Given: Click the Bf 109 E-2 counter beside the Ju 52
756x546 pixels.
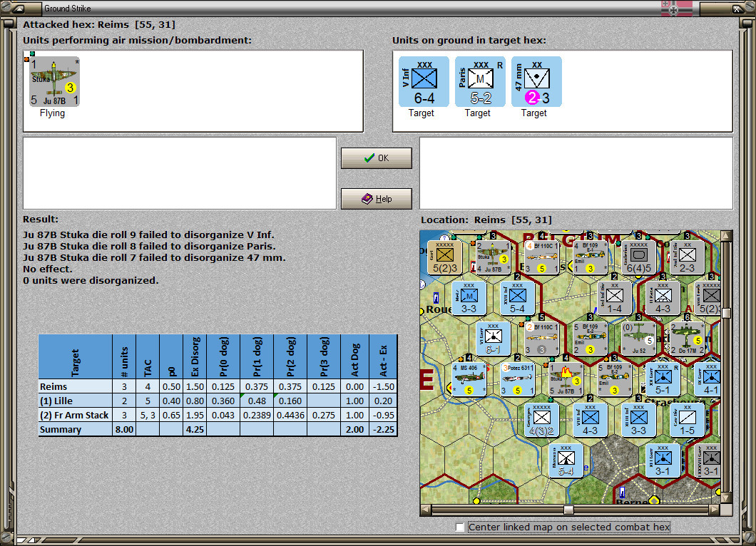Looking at the screenshot, I should [x=589, y=339].
